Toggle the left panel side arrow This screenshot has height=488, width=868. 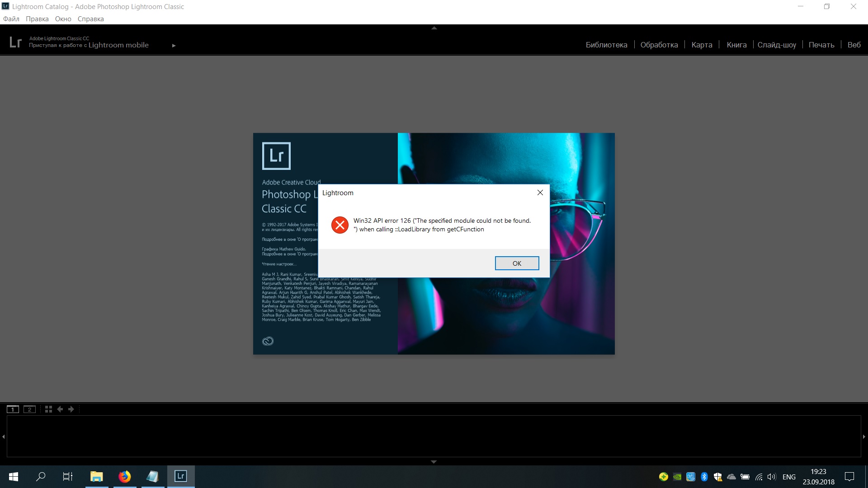pos(3,436)
